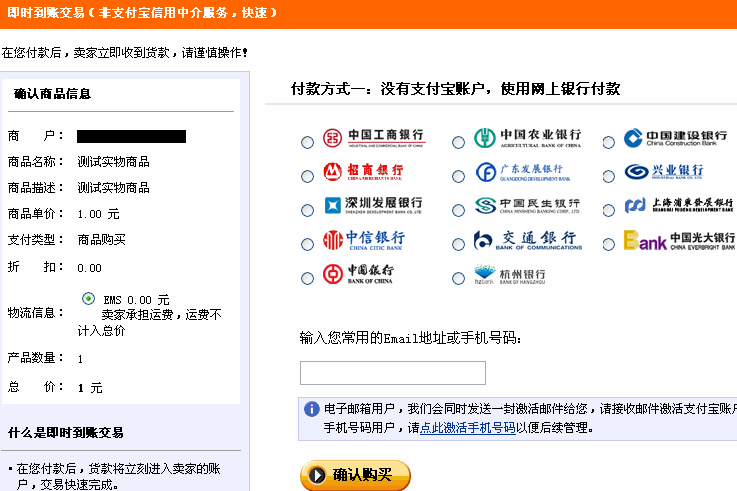Select the 中国工商银行 radio button
The image size is (737, 491).
[x=307, y=142]
